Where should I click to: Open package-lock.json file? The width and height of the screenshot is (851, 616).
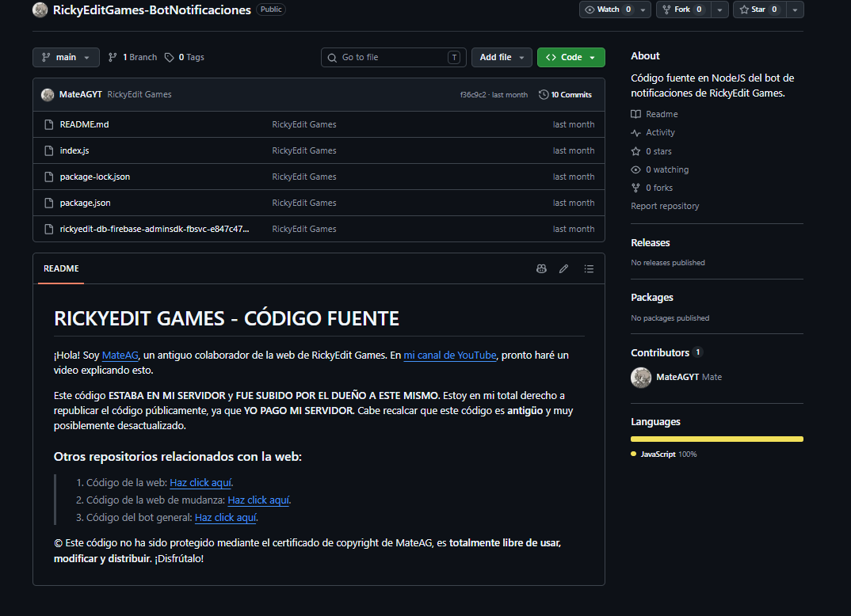(x=95, y=177)
